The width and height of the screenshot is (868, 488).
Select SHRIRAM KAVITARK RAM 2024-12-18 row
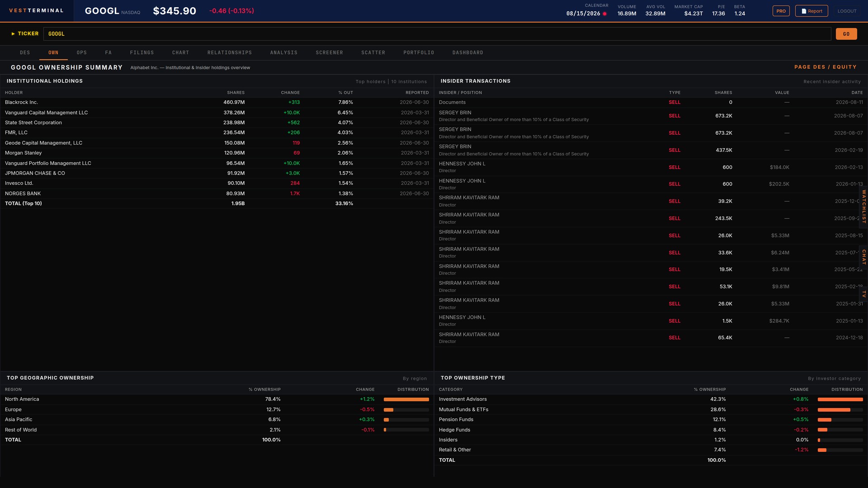651,338
